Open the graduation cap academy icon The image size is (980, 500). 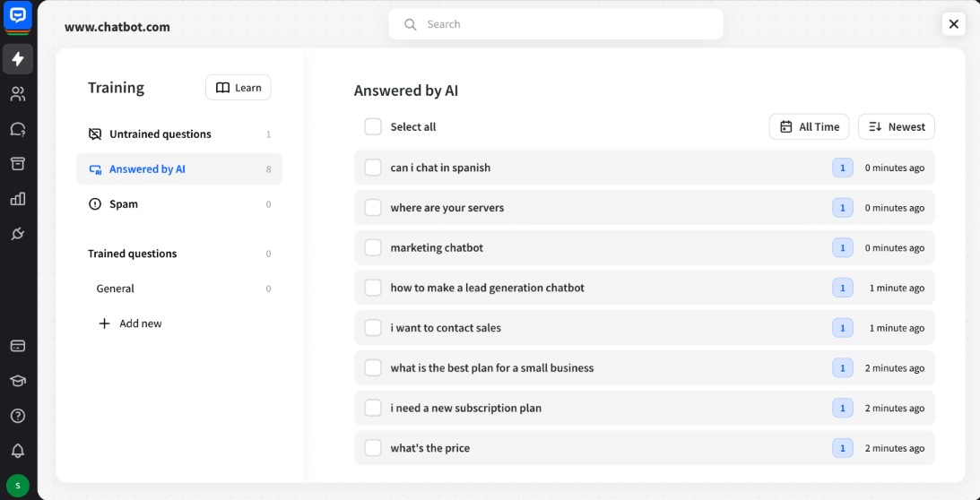(x=18, y=381)
